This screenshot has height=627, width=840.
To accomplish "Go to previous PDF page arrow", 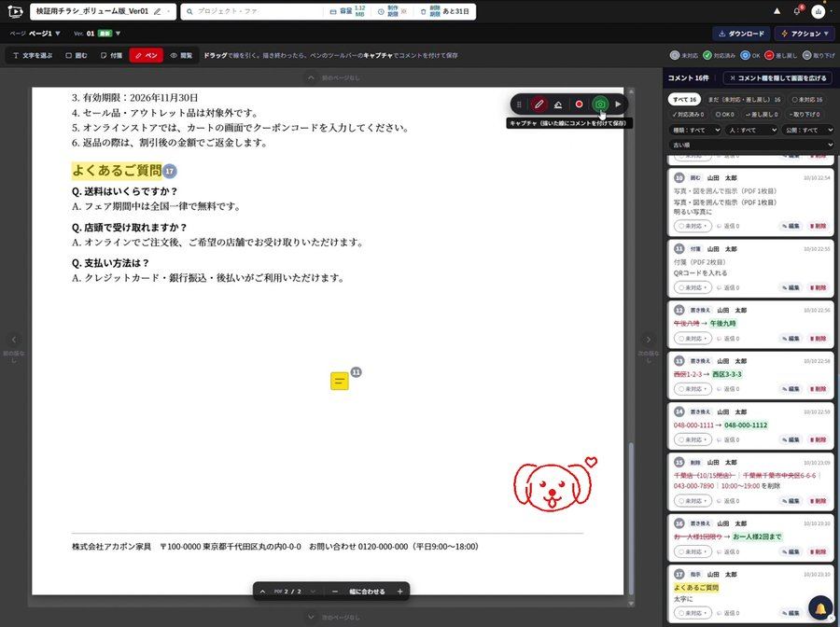I will tap(262, 592).
